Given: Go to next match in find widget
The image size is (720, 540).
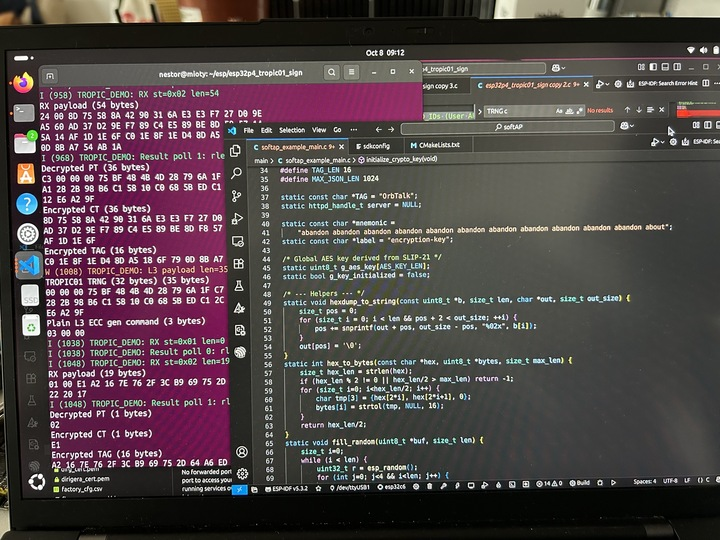Looking at the screenshot, I should [x=639, y=110].
